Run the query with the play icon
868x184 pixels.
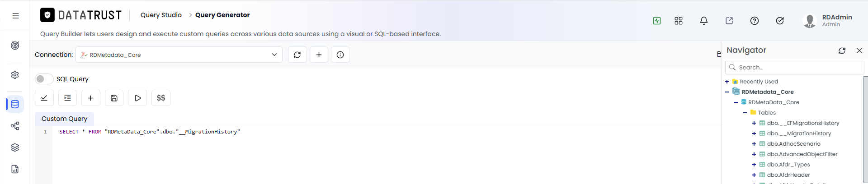coord(137,98)
